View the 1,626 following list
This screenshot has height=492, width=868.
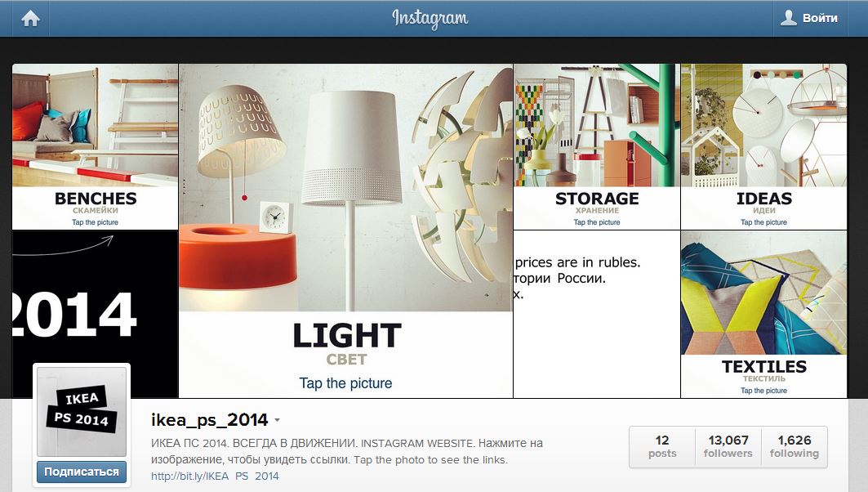coord(795,446)
